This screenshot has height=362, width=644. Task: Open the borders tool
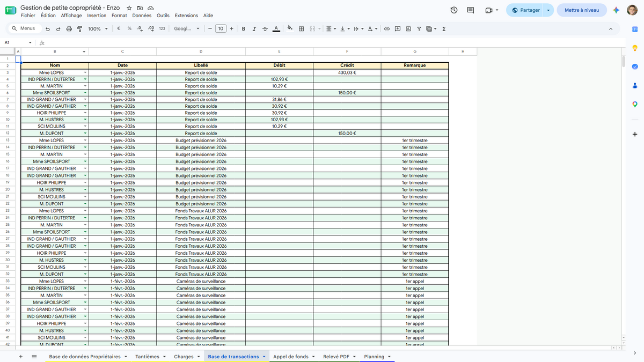302,29
